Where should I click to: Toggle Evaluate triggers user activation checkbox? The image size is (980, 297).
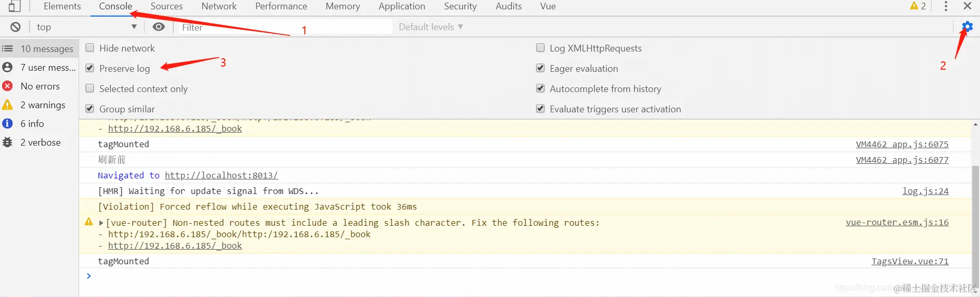click(540, 109)
